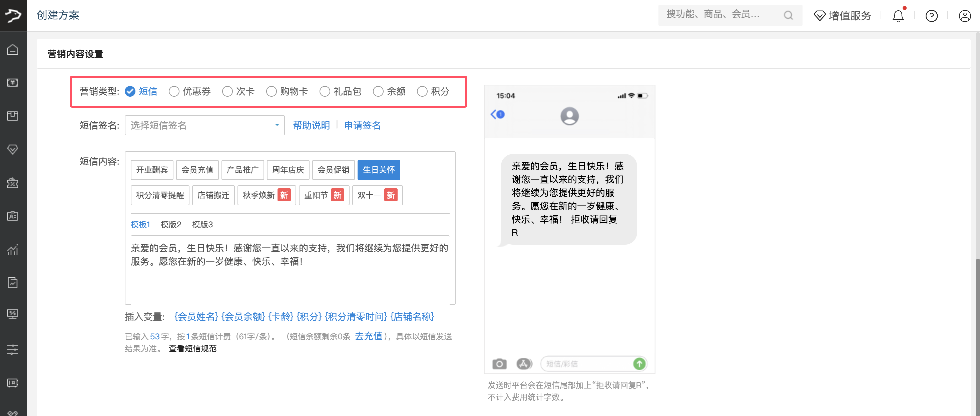Open the user account profile icon
980x416 pixels.
964,16
